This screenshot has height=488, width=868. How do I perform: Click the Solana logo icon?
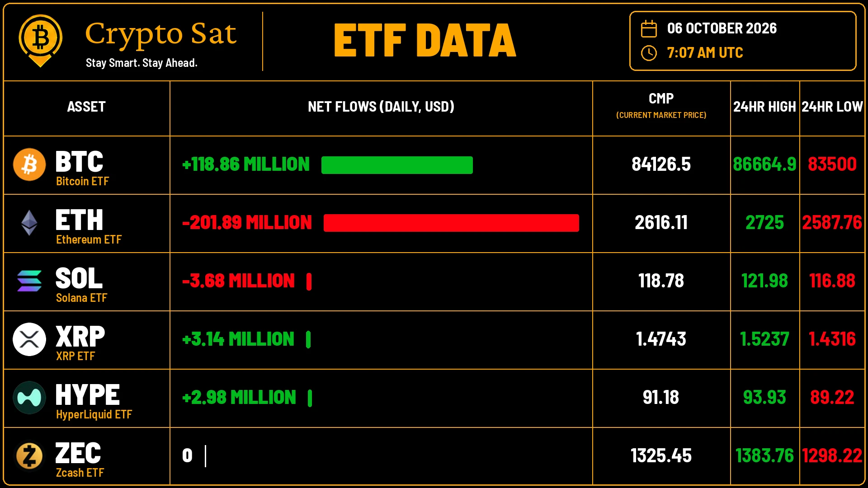pos(29,281)
